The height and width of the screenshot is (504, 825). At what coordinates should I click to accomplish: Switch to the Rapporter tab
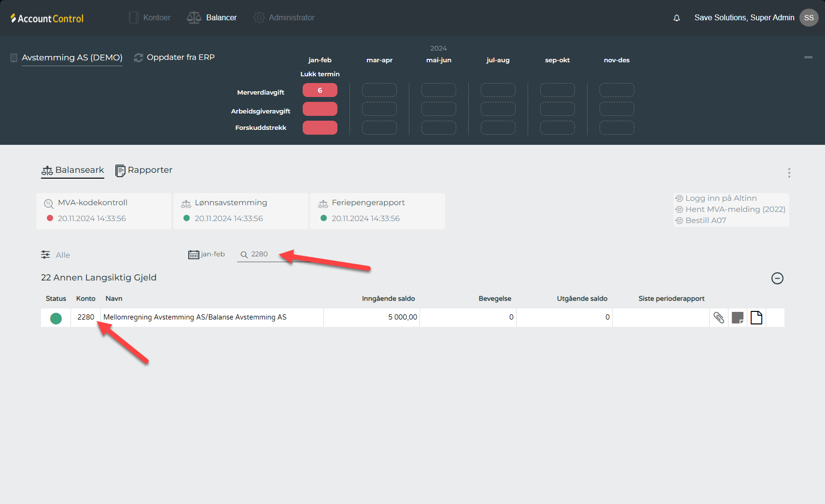(x=144, y=170)
